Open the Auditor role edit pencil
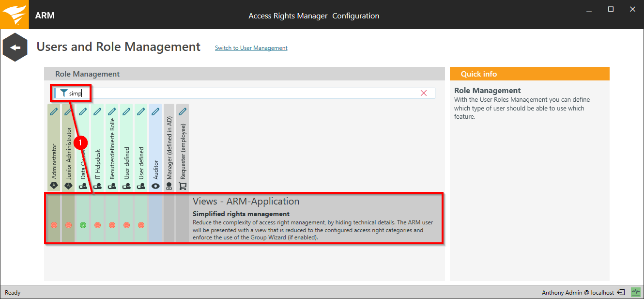Screen dimensions: 644x299 pos(155,111)
